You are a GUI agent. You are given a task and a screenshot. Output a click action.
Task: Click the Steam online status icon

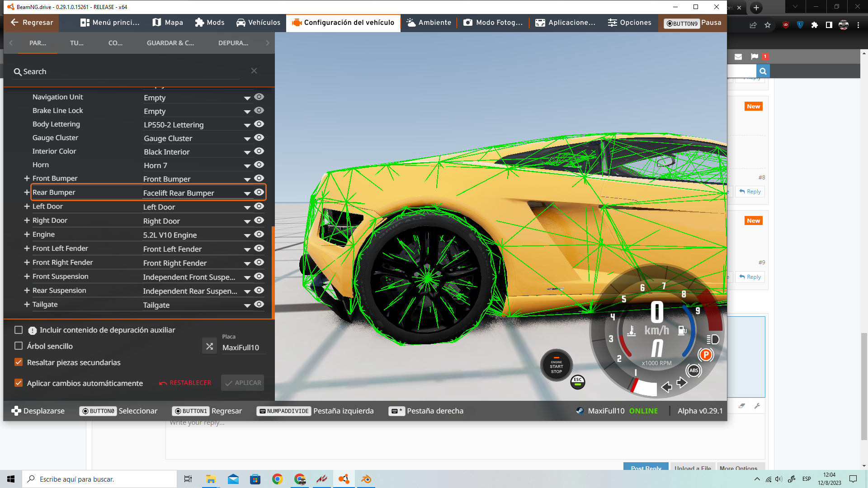click(x=580, y=411)
